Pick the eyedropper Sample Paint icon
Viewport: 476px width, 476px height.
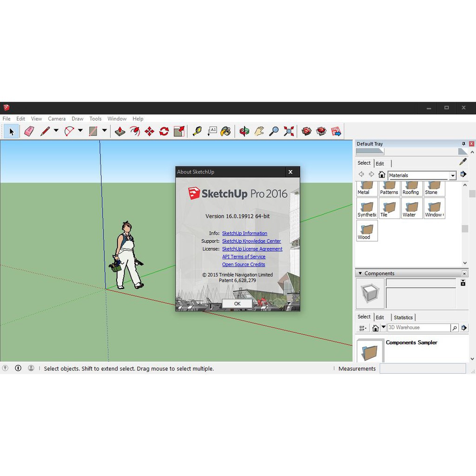click(463, 162)
